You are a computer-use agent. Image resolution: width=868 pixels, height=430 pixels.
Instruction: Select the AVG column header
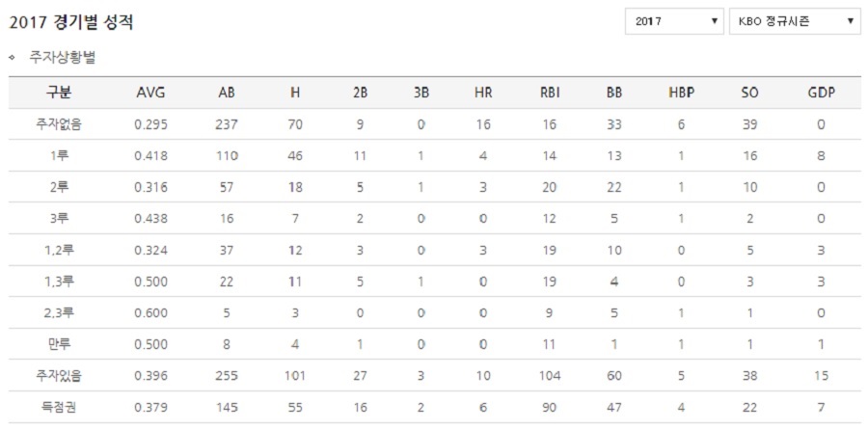[150, 93]
